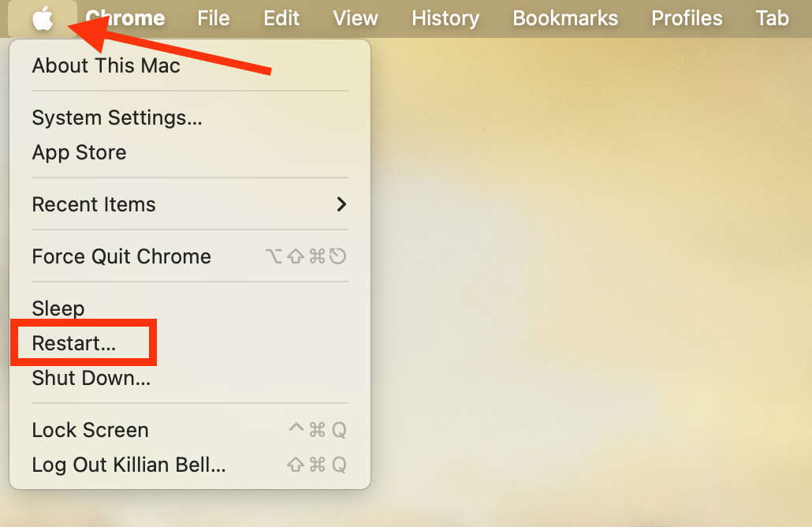Open the Apple menu icon
The image size is (812, 527).
(x=43, y=18)
